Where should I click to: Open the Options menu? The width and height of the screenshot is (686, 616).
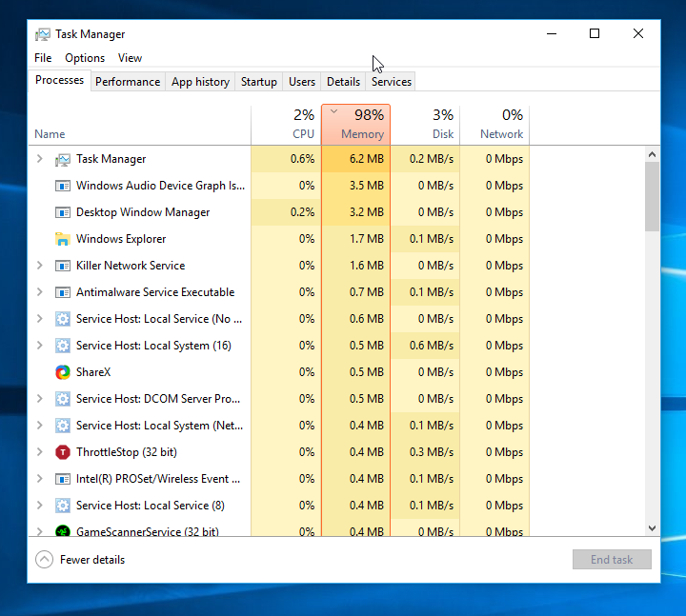click(x=85, y=58)
